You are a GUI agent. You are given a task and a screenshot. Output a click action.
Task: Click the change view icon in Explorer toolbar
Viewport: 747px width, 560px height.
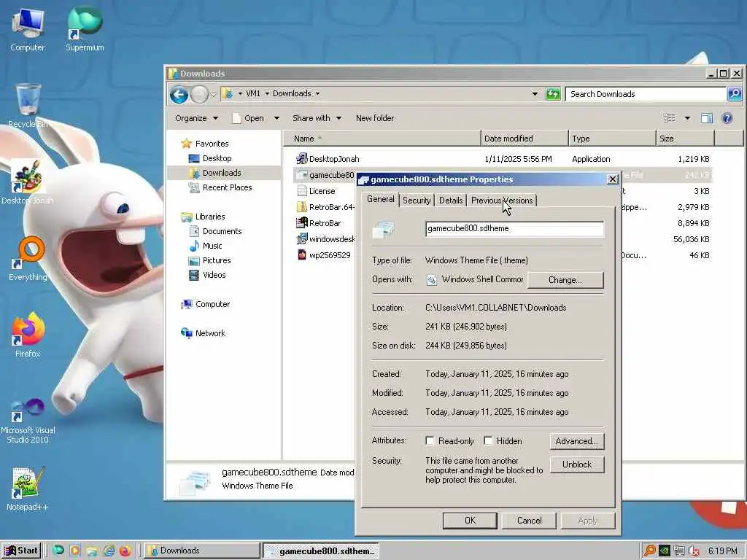pyautogui.click(x=670, y=118)
